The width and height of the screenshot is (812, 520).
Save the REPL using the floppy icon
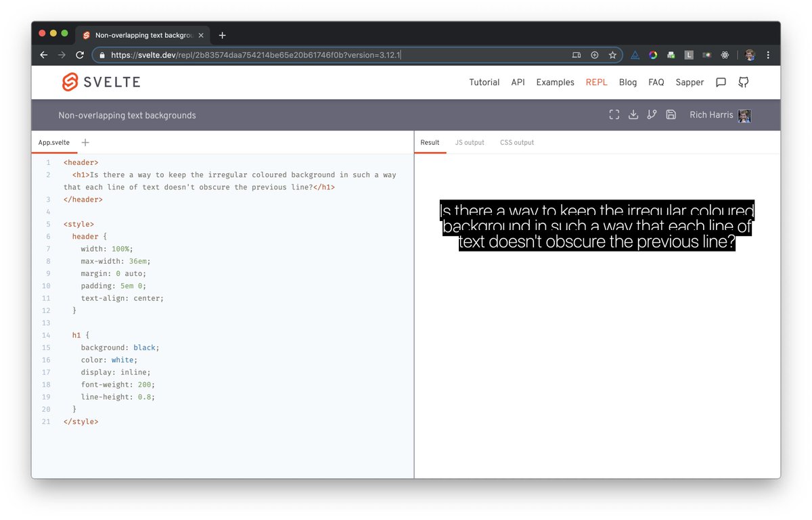pyautogui.click(x=671, y=115)
